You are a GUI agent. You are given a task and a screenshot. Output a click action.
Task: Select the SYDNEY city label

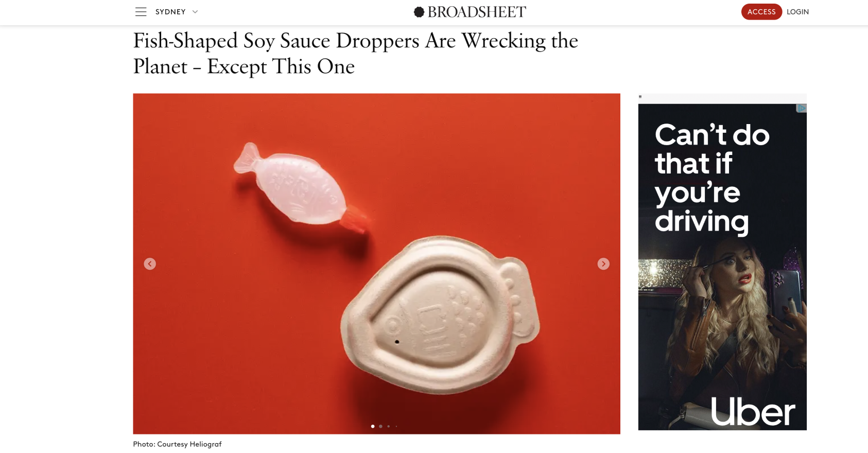pyautogui.click(x=170, y=12)
